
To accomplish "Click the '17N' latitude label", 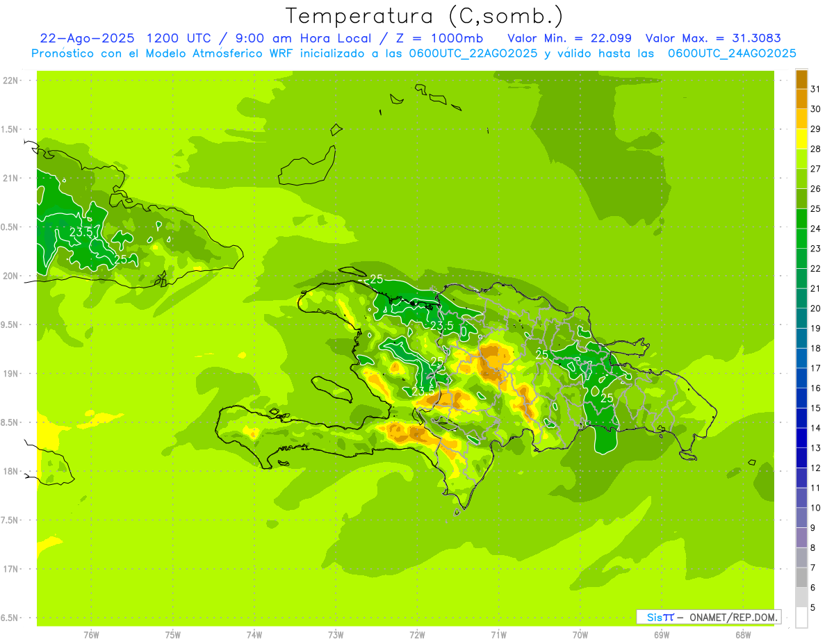I will (10, 568).
